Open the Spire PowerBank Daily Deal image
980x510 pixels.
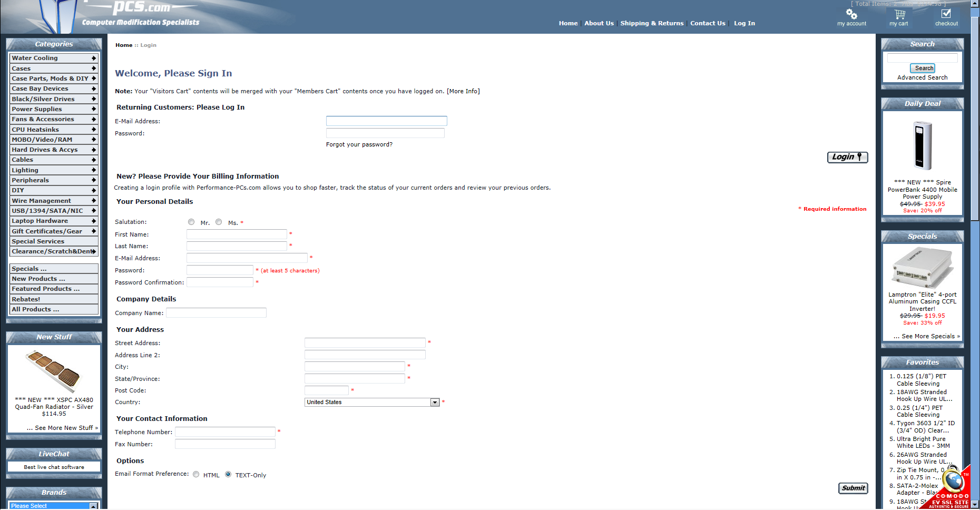[x=923, y=145]
